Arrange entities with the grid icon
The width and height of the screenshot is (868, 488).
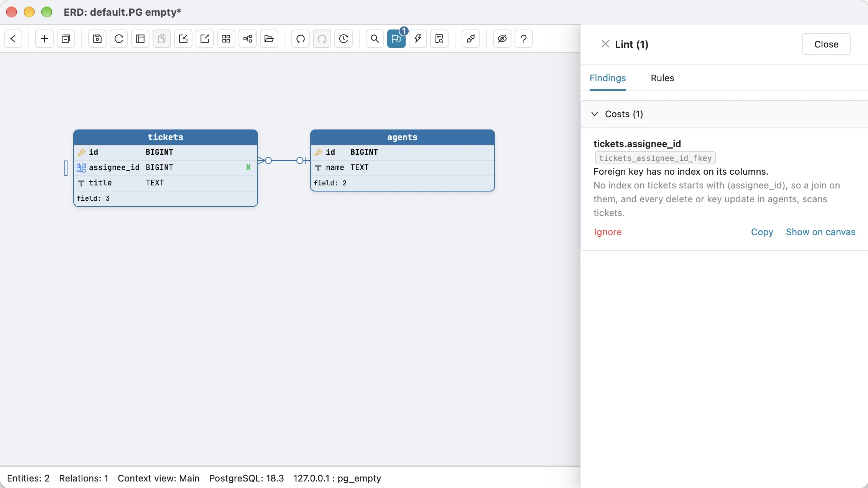tap(226, 39)
